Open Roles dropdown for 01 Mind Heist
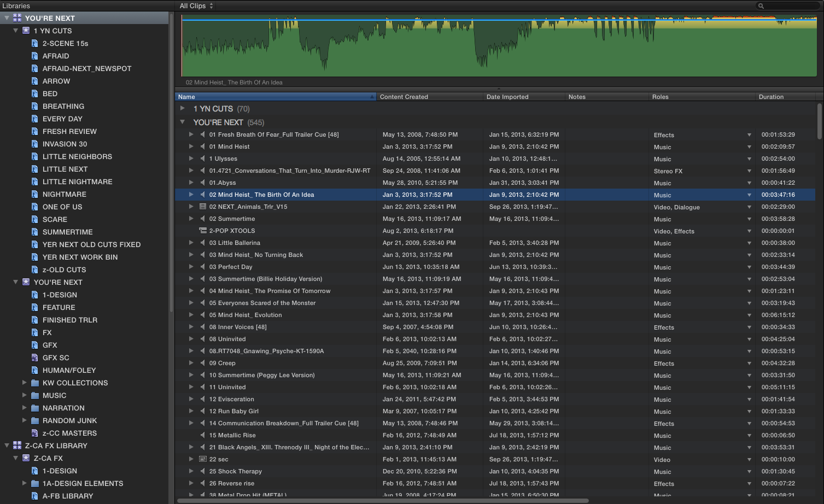Screen dimensions: 824x504 (749, 147)
